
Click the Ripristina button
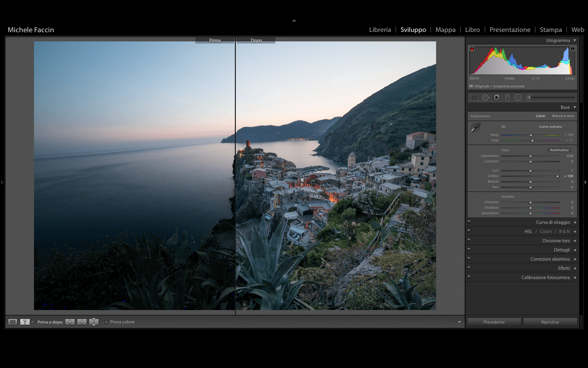550,322
